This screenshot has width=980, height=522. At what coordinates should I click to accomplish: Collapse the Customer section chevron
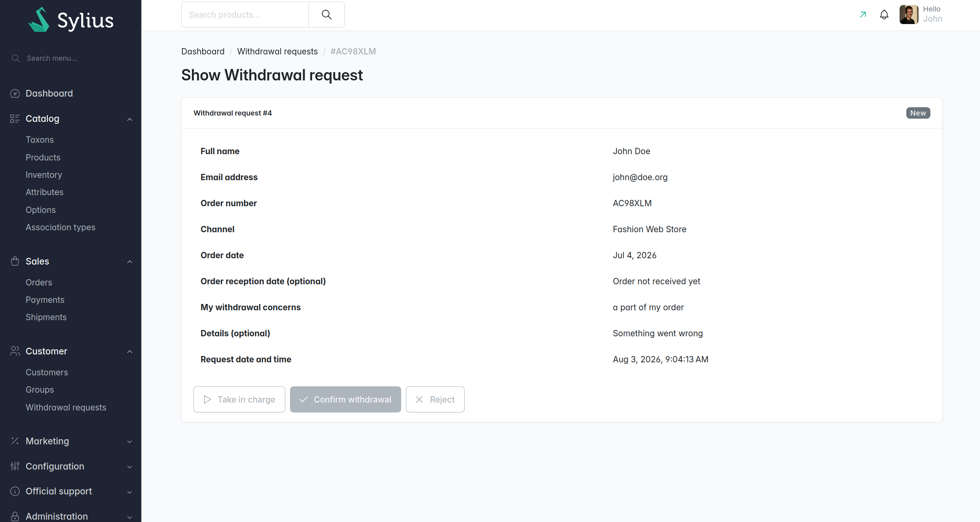tap(130, 352)
